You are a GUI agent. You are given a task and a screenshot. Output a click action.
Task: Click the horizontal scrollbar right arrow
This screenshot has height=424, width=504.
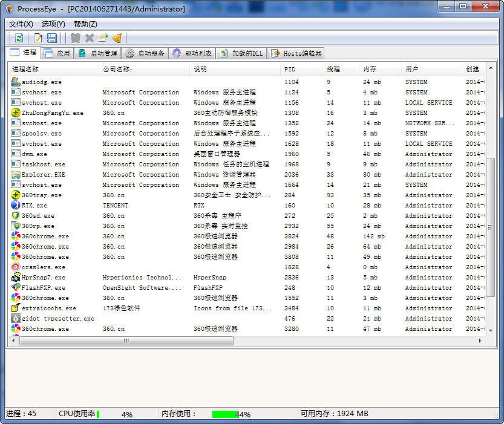[x=480, y=341]
